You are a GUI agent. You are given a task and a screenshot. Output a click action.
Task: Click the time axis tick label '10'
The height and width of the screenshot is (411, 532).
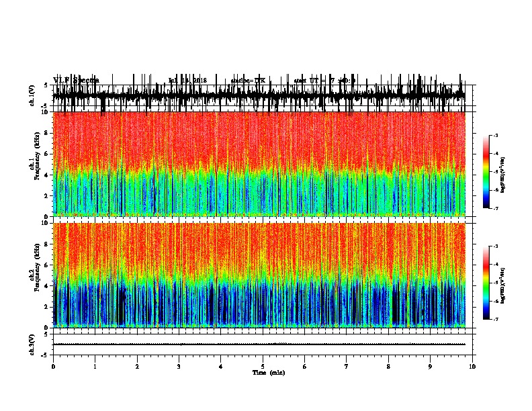click(x=472, y=367)
